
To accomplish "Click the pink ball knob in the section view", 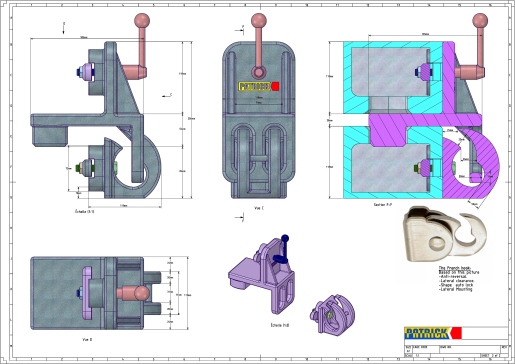I will 480,21.
